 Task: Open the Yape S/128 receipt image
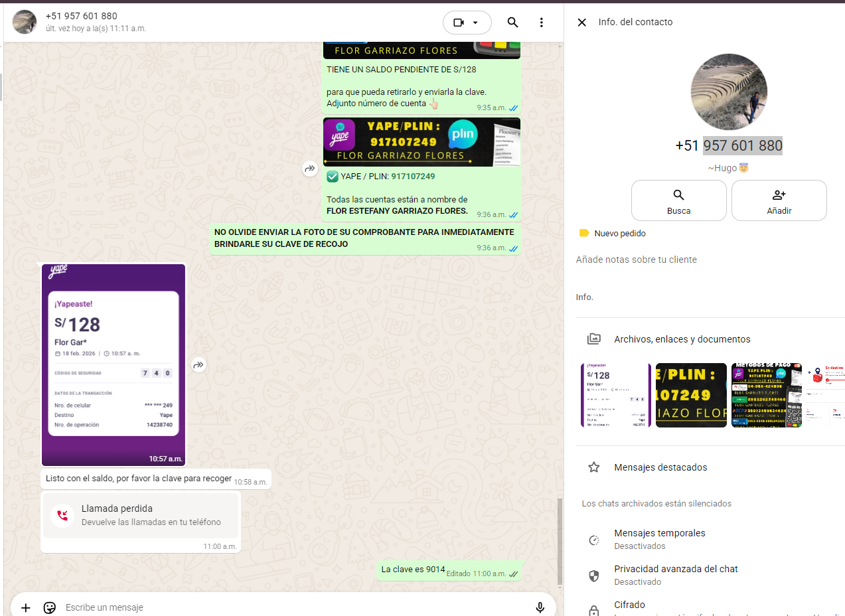(114, 364)
